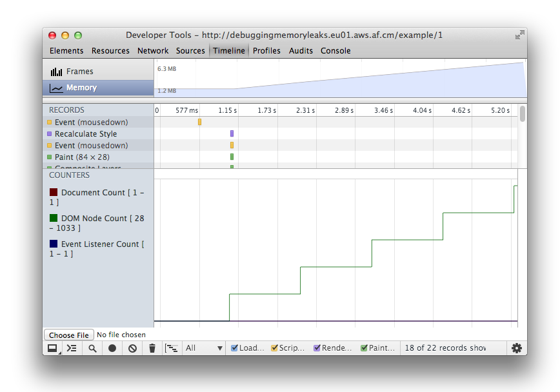Toggle the record tree view icon
This screenshot has width=560, height=392.
click(x=172, y=348)
